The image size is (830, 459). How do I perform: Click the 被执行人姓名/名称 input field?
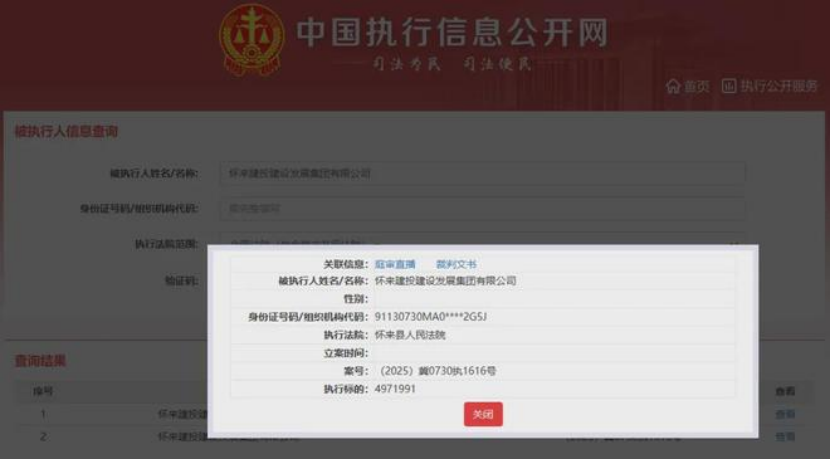482,173
